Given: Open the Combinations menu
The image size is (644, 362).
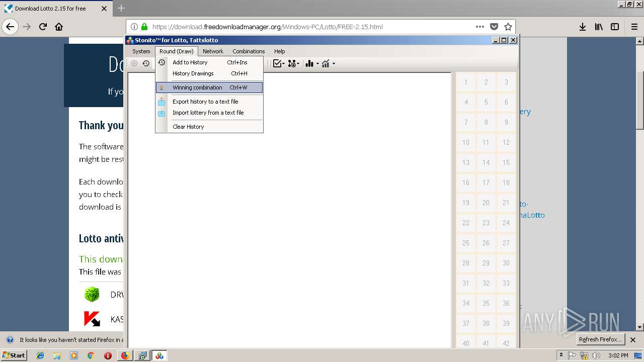Looking at the screenshot, I should click(x=249, y=51).
